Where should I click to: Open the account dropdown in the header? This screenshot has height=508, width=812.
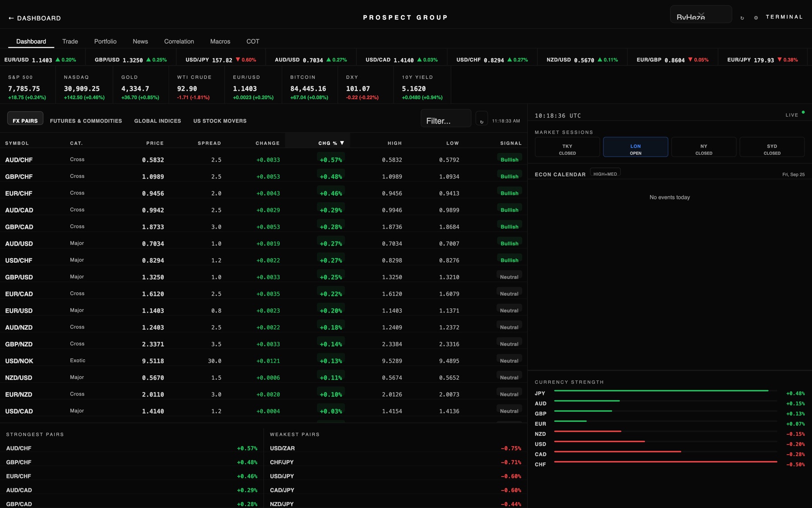[x=701, y=14]
